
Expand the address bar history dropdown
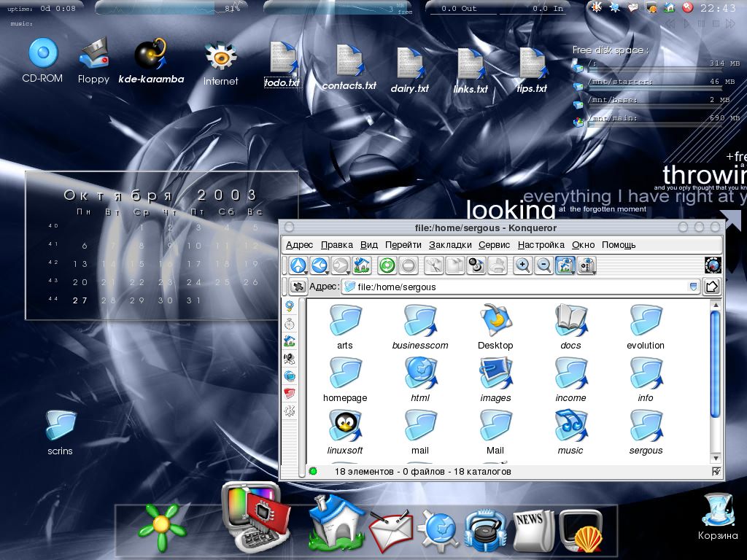(x=693, y=287)
